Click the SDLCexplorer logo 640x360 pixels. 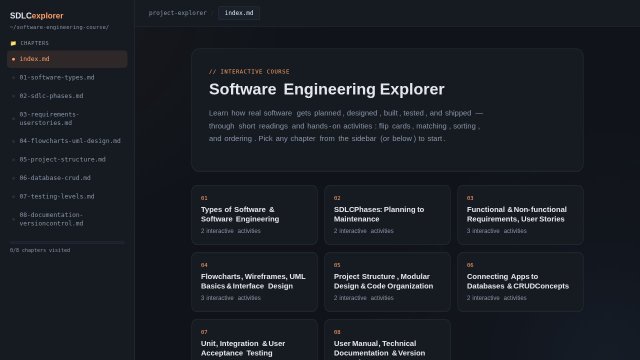point(36,16)
